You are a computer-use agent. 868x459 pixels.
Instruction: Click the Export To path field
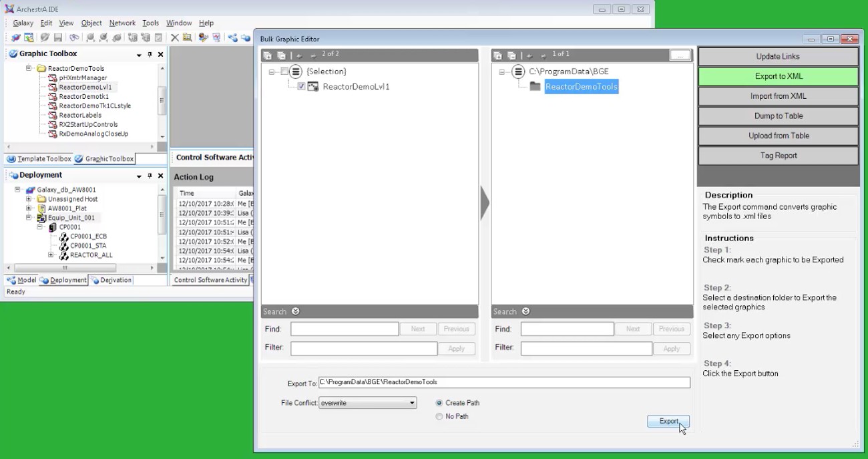pos(504,383)
